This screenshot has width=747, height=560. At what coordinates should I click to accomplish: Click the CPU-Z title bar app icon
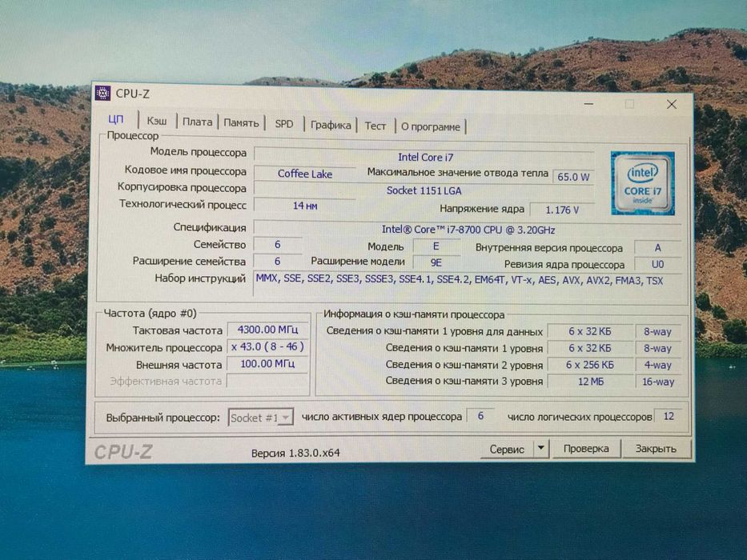point(102,93)
